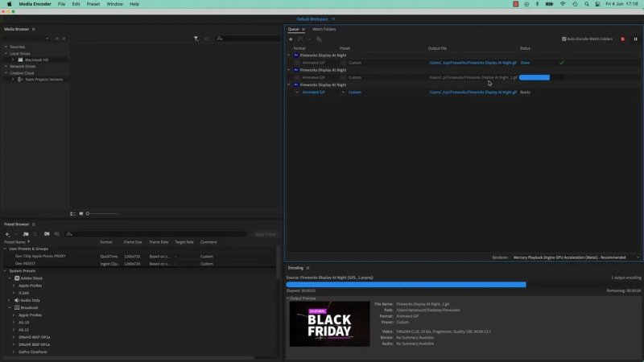Click the Preset Browser search icon
644x362 pixels.
[x=69, y=234]
